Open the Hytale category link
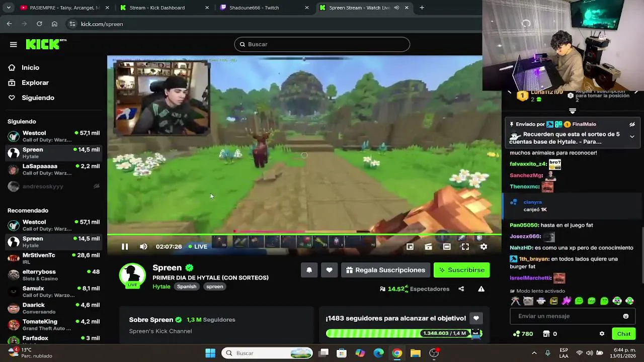The image size is (644, 362). pos(162,287)
